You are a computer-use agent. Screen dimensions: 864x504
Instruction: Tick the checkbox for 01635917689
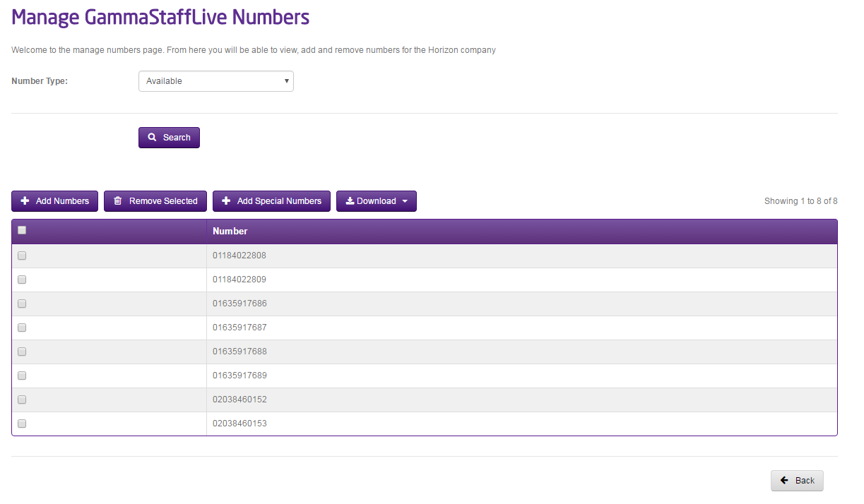pyautogui.click(x=22, y=376)
